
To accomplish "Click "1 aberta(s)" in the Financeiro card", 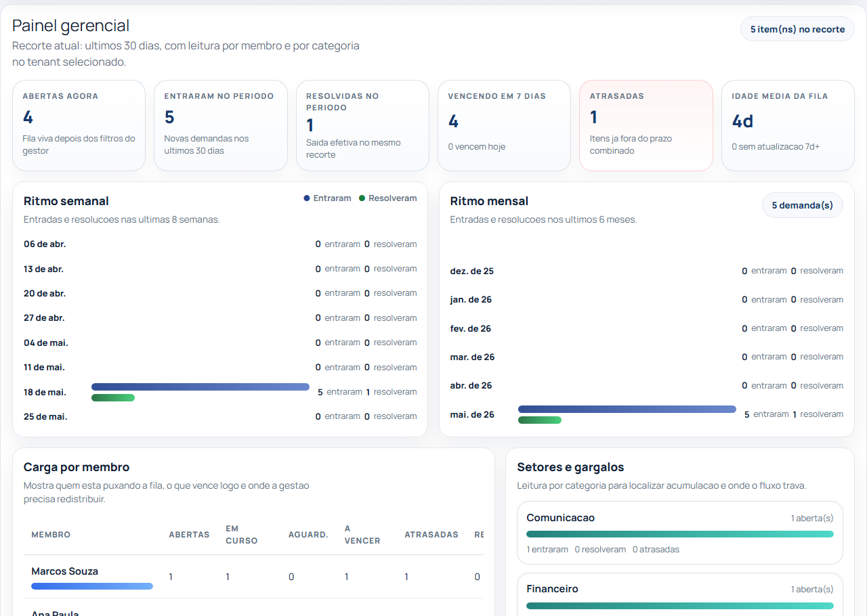I will pos(812,590).
